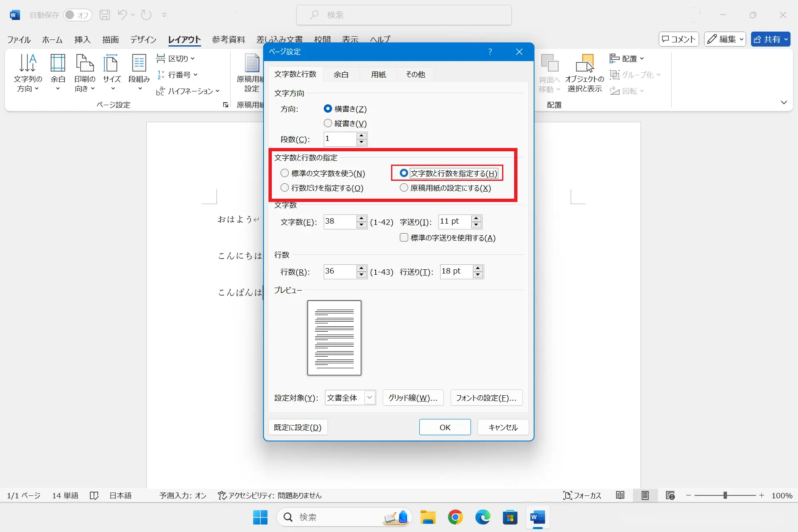Viewport: 798px width, 532px height.
Task: Open the 余白 margins tool
Action: (x=58, y=73)
